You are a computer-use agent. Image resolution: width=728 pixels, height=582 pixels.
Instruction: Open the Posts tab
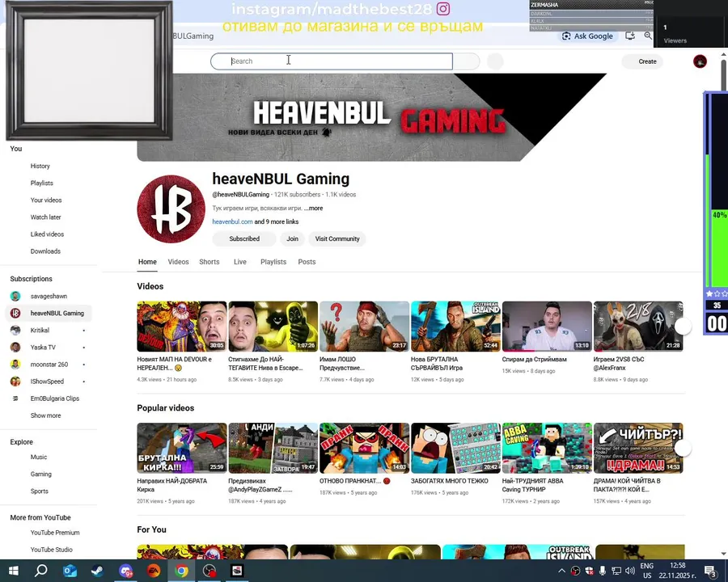307,262
